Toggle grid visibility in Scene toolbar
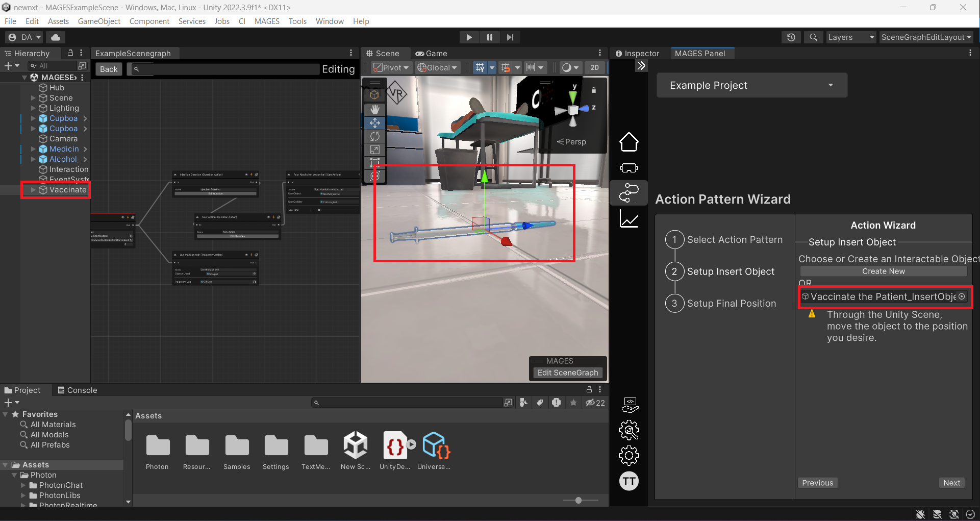This screenshot has height=521, width=980. coord(480,67)
